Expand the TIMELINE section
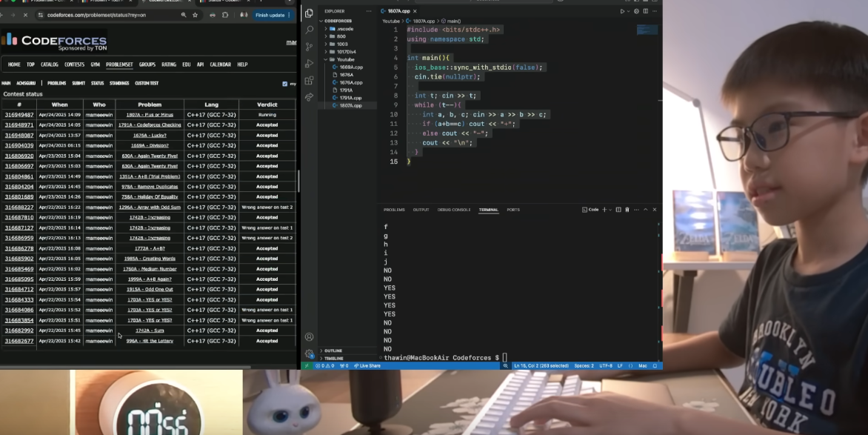 tap(333, 359)
